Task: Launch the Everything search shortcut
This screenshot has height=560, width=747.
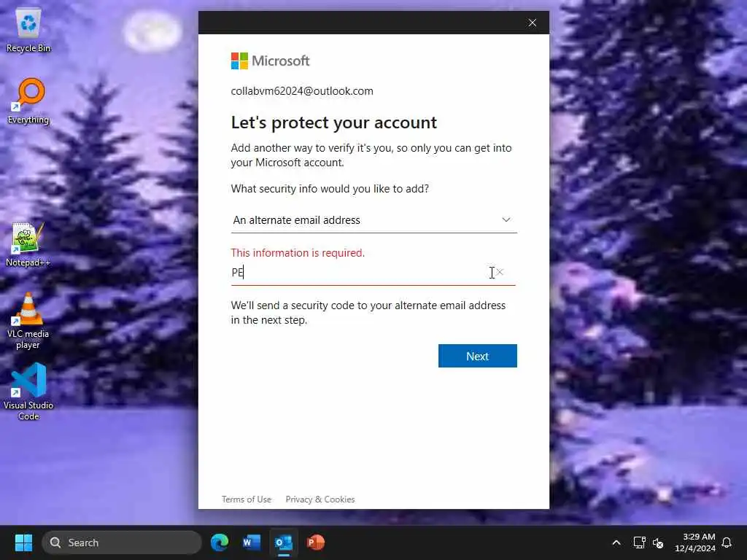Action: [x=28, y=101]
